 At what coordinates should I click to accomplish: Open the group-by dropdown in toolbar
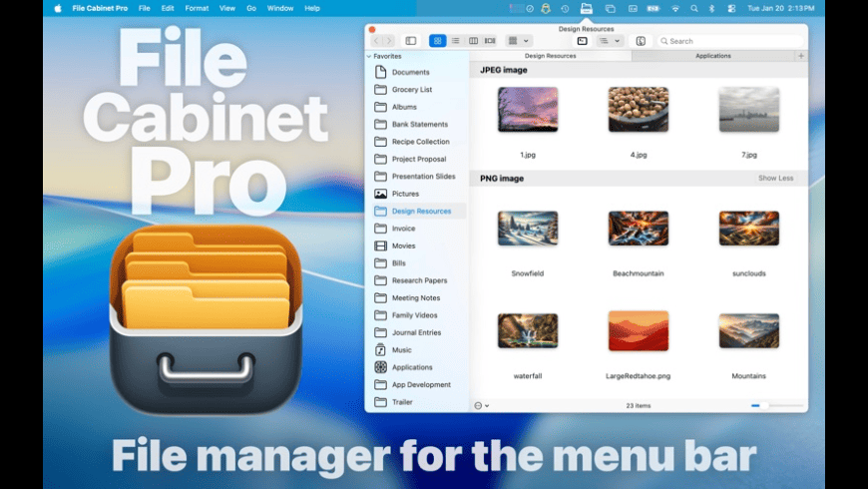coord(519,41)
